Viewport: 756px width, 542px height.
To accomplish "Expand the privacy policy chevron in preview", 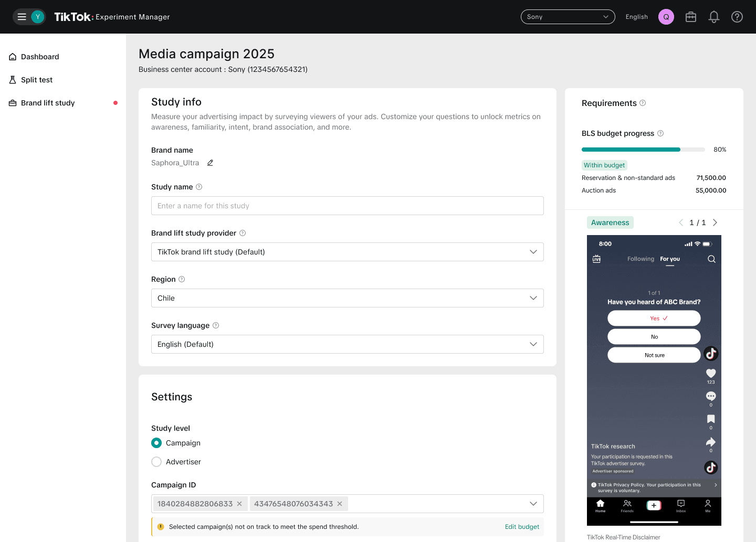I will 716,485.
